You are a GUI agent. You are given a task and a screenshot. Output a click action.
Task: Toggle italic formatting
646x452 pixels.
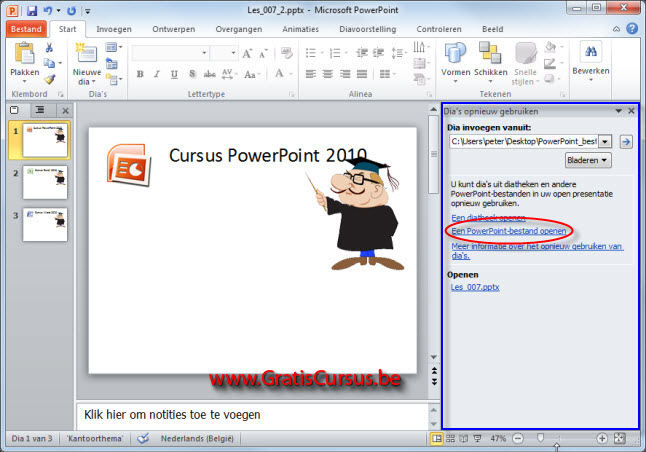pos(157,74)
